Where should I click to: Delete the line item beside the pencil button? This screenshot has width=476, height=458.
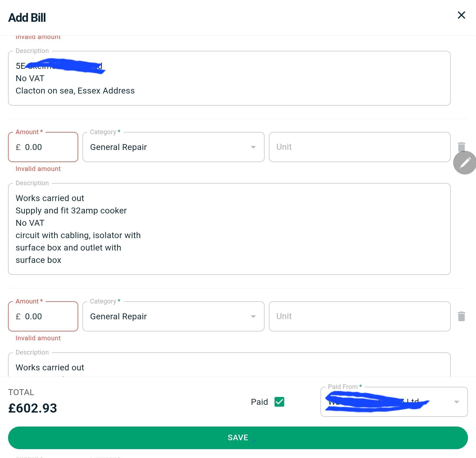click(x=461, y=146)
